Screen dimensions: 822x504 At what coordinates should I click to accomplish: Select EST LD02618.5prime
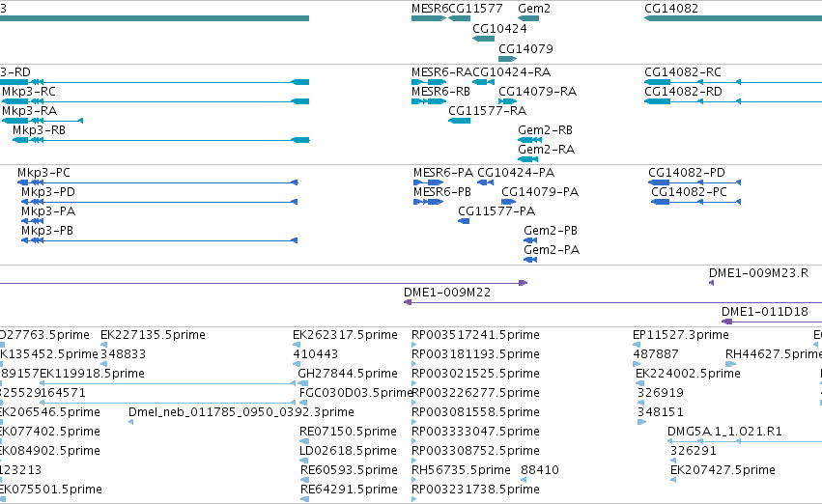(348, 451)
